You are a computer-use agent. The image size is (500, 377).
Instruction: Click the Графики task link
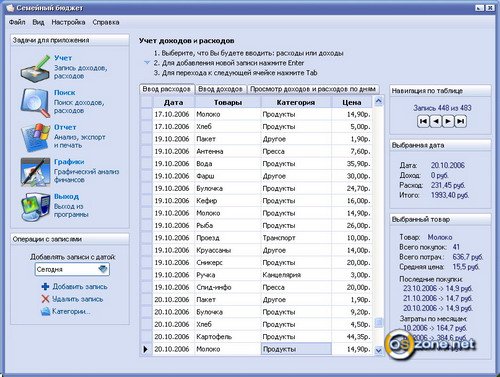click(69, 162)
